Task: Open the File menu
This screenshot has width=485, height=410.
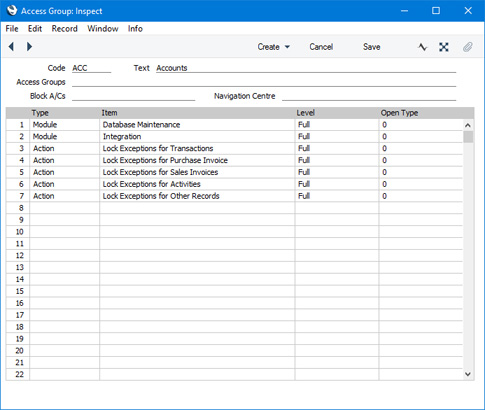Action: coord(12,29)
